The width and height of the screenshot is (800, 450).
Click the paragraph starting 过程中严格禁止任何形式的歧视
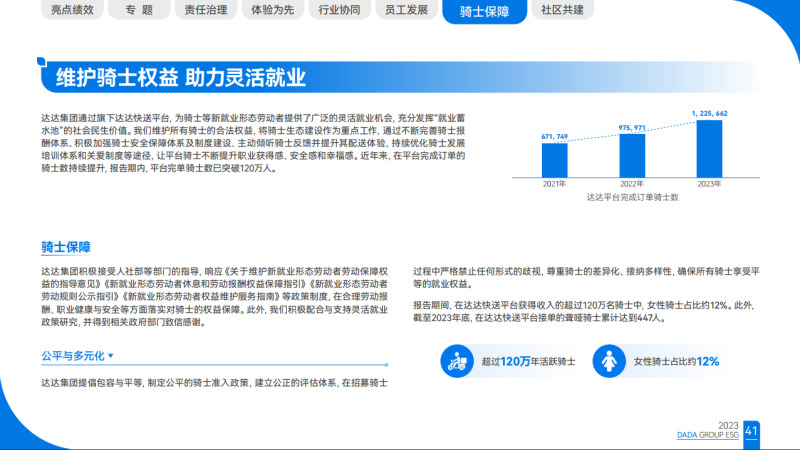pyautogui.click(x=586, y=278)
